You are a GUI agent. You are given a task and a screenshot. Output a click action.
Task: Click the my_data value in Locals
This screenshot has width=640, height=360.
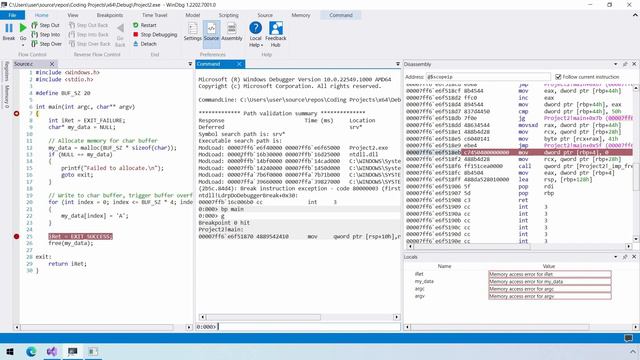549,282
